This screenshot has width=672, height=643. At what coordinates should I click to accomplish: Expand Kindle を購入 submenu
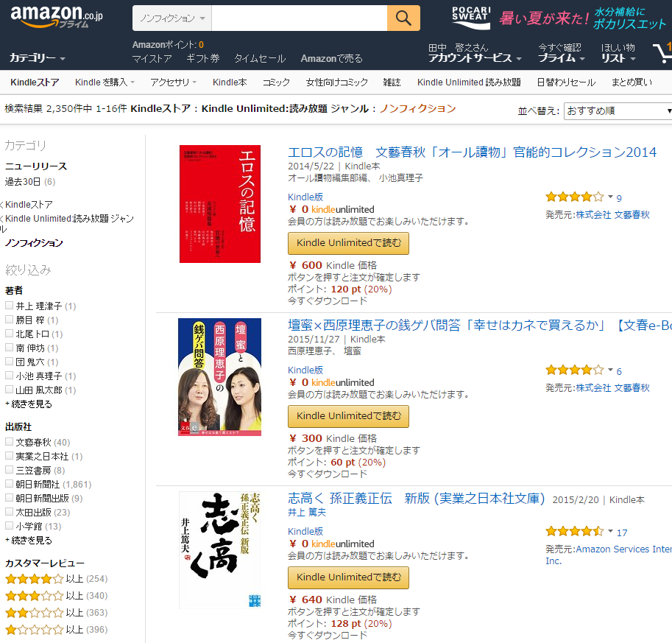[105, 82]
